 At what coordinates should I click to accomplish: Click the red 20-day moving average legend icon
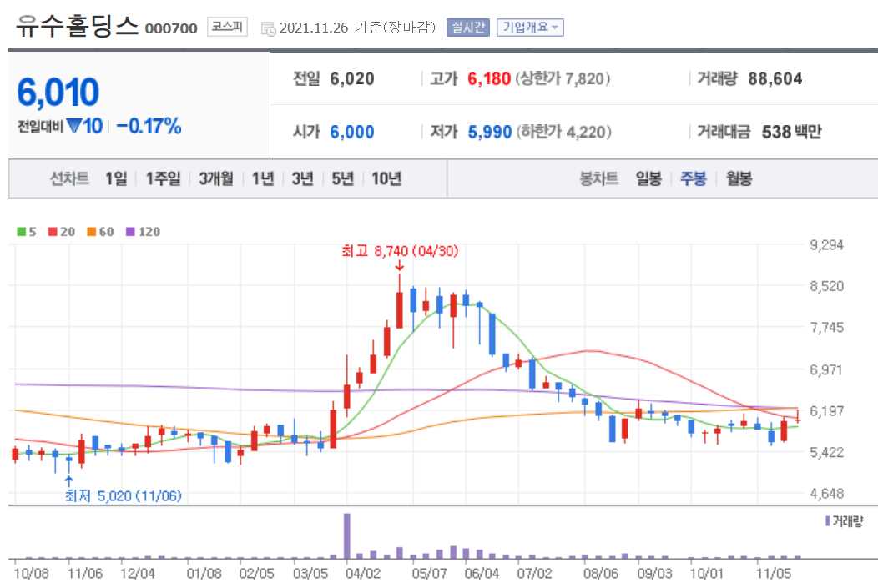click(52, 232)
